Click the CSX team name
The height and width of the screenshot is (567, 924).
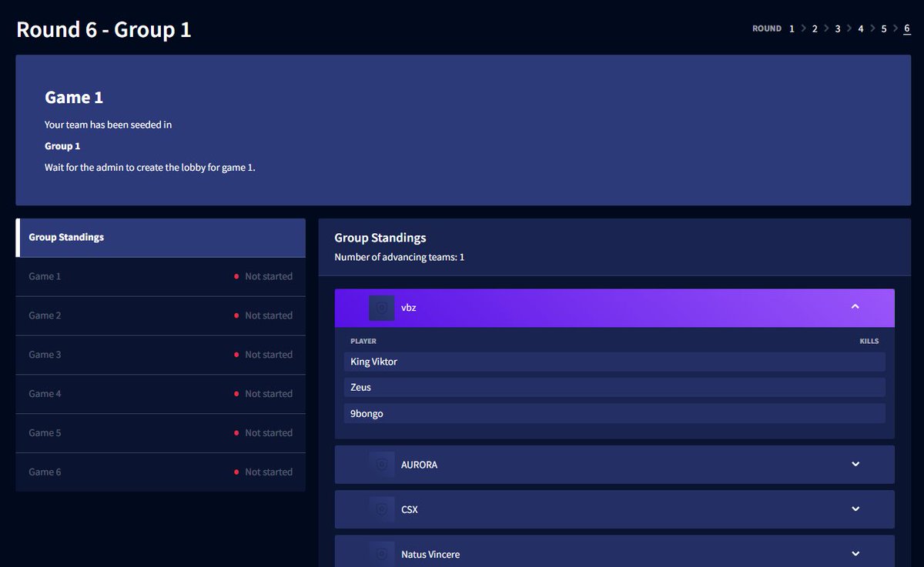410,509
